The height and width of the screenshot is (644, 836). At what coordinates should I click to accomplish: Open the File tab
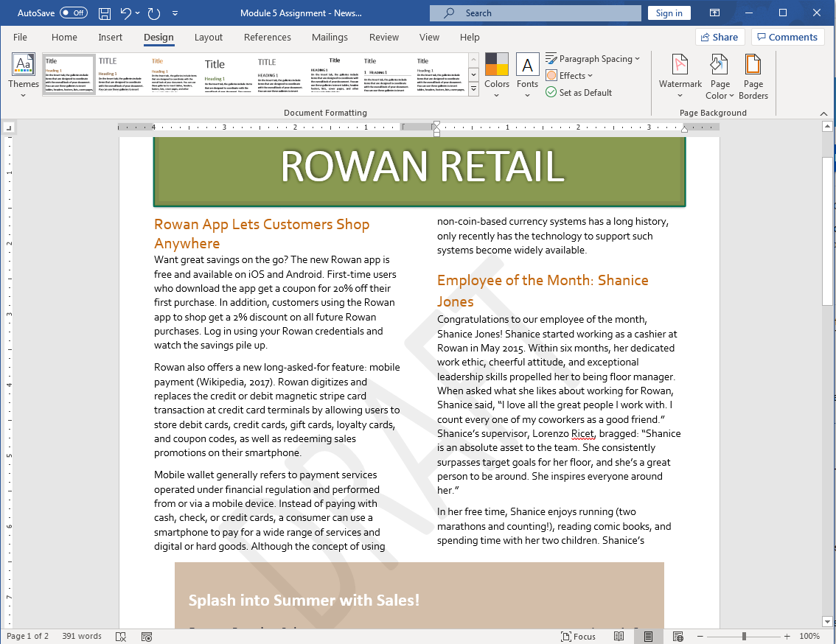(x=20, y=37)
